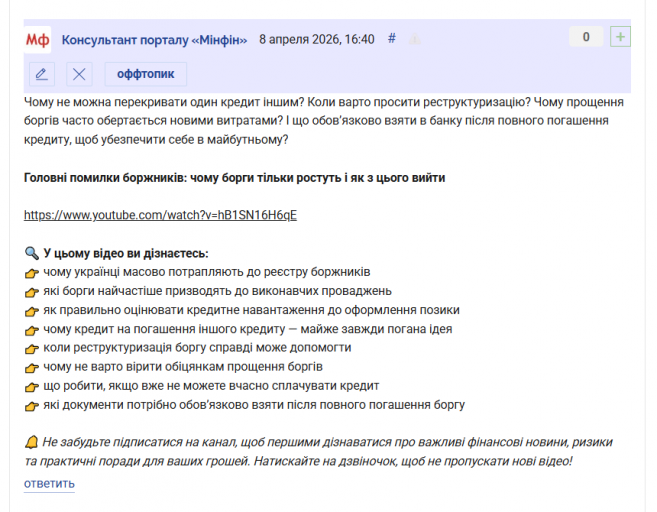Click text коли реструктуризація боргу справді може допомогти
The image size is (657, 512).
pyautogui.click(x=197, y=348)
